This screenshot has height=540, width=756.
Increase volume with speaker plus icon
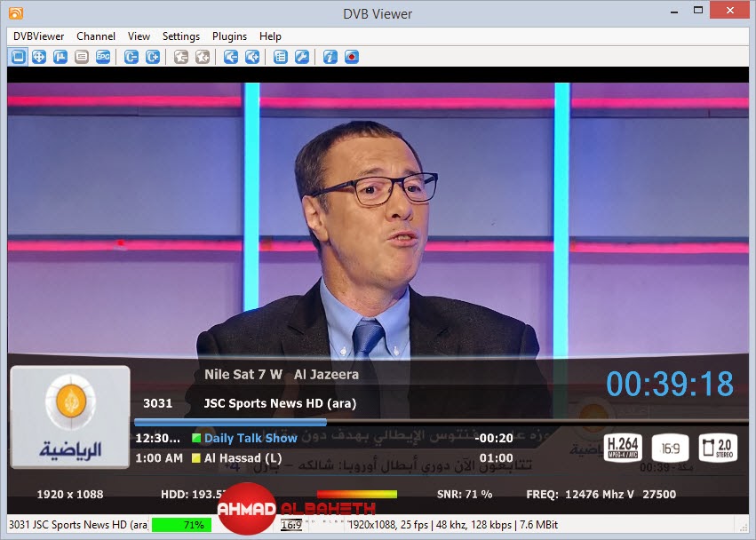coord(252,57)
